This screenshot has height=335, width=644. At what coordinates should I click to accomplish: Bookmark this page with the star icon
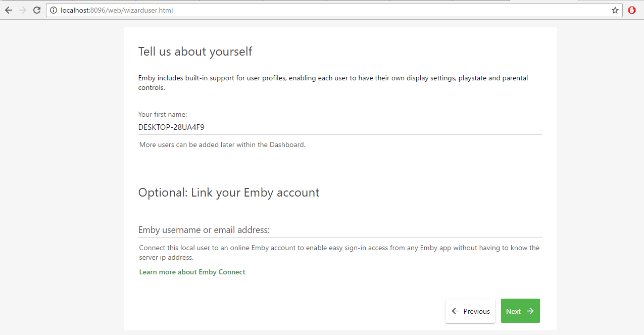[615, 10]
